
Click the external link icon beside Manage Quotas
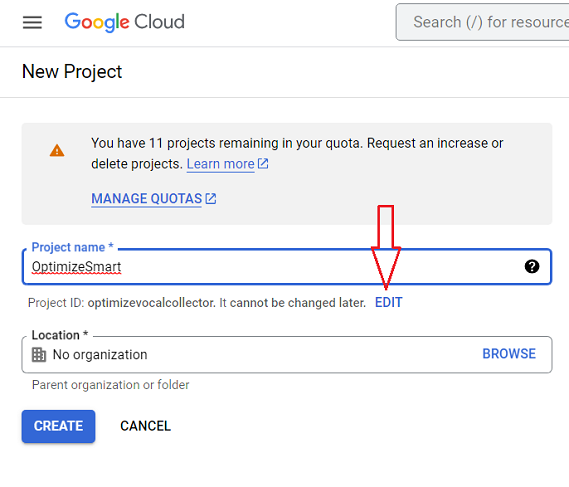210,199
